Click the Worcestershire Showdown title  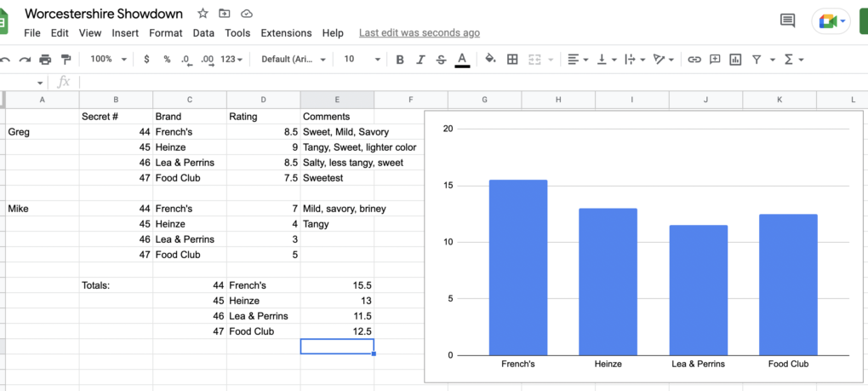tap(106, 14)
